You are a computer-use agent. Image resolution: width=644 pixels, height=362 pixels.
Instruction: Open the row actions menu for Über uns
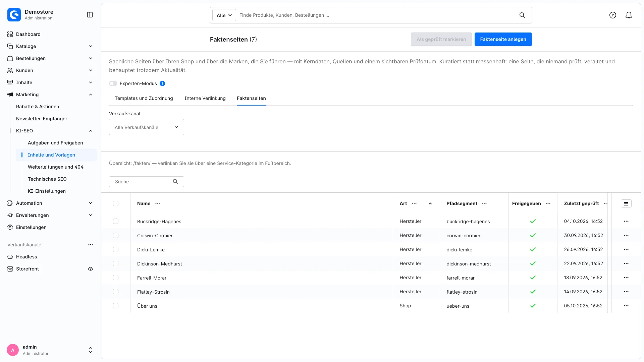(626, 306)
